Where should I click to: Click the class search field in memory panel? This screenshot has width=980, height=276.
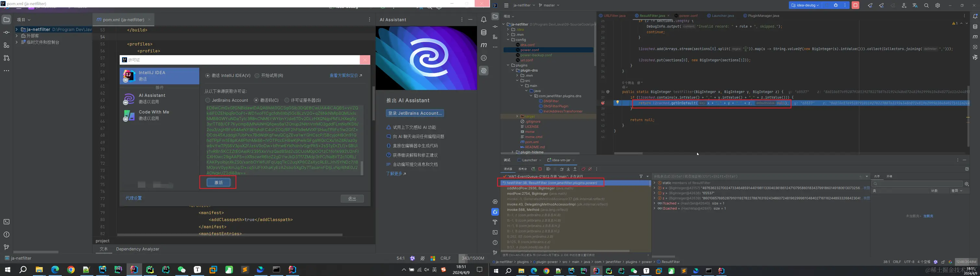[x=917, y=184]
